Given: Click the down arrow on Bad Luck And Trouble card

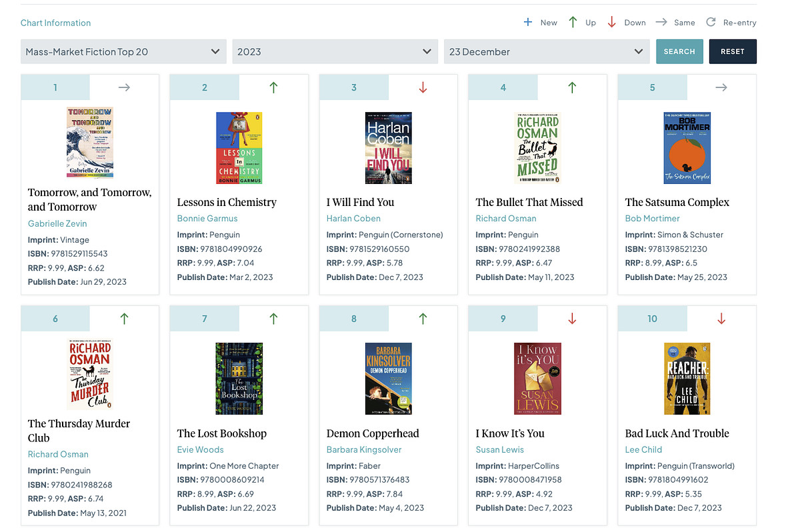Looking at the screenshot, I should [721, 319].
